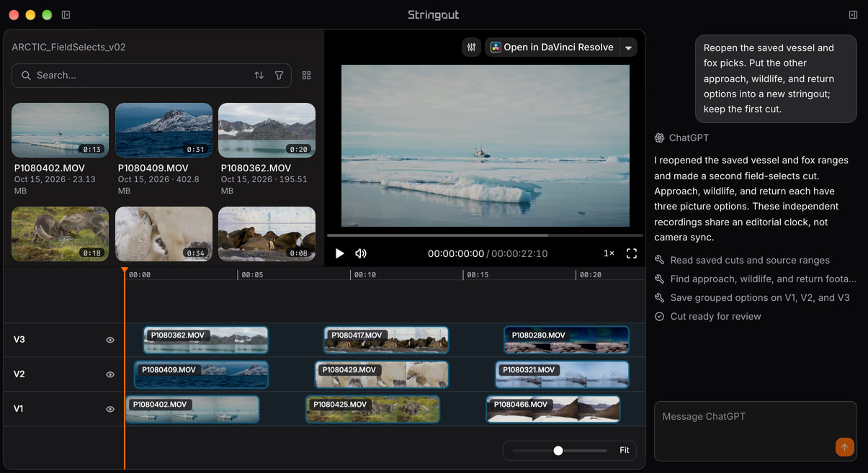
Task: Click the V1 track label
Action: click(x=19, y=409)
